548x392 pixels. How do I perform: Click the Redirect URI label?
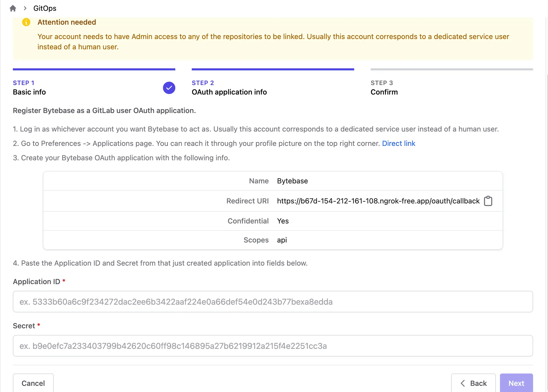tap(247, 201)
